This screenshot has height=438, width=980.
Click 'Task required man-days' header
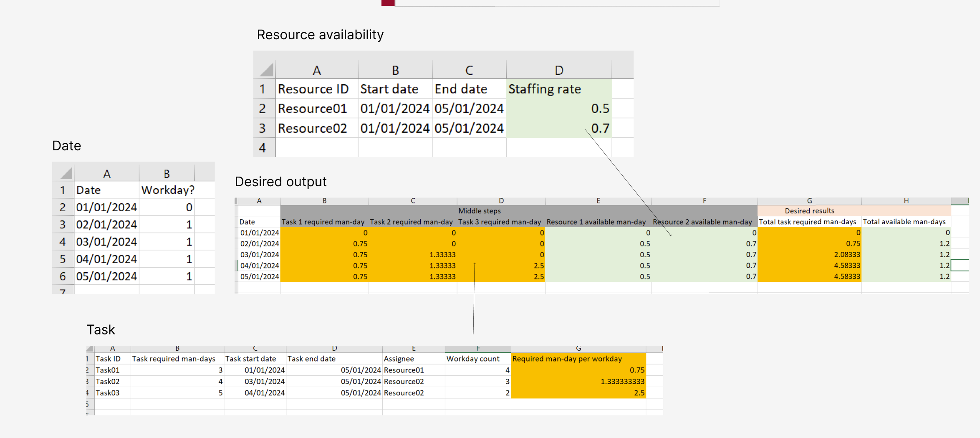[177, 358]
